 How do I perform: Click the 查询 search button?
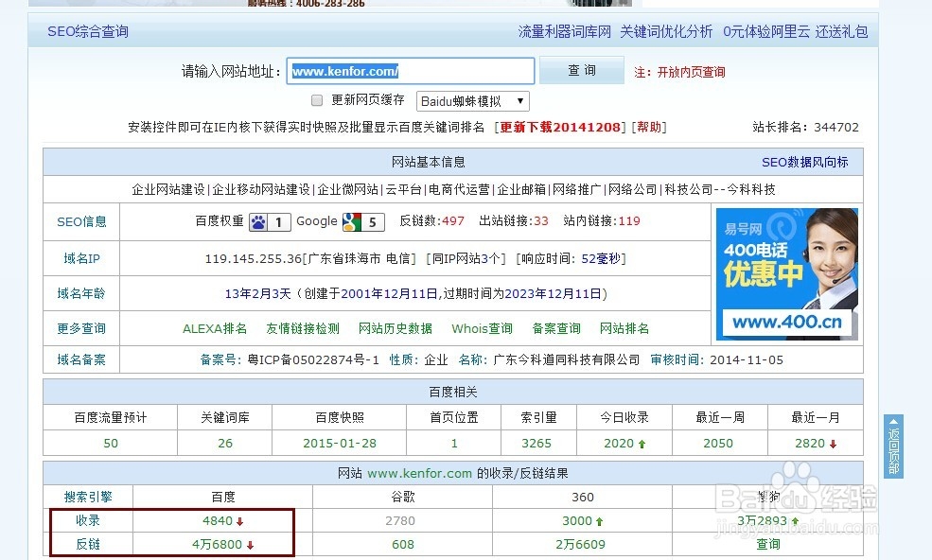coord(581,70)
